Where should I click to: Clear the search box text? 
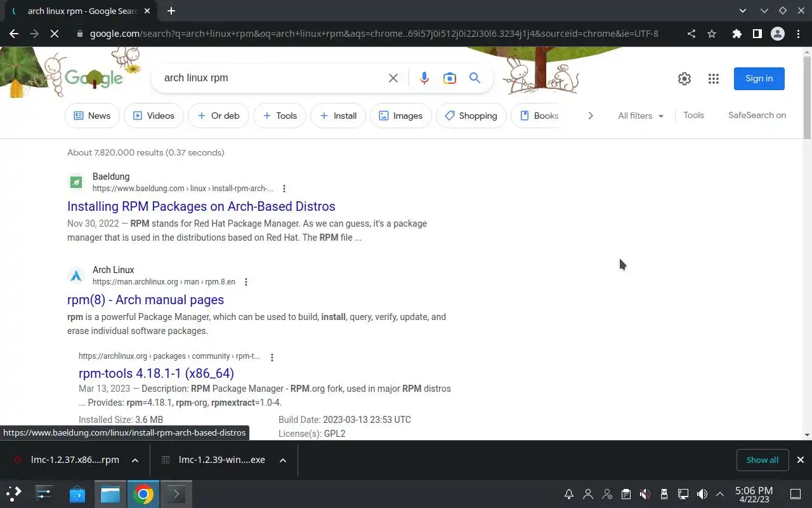393,78
